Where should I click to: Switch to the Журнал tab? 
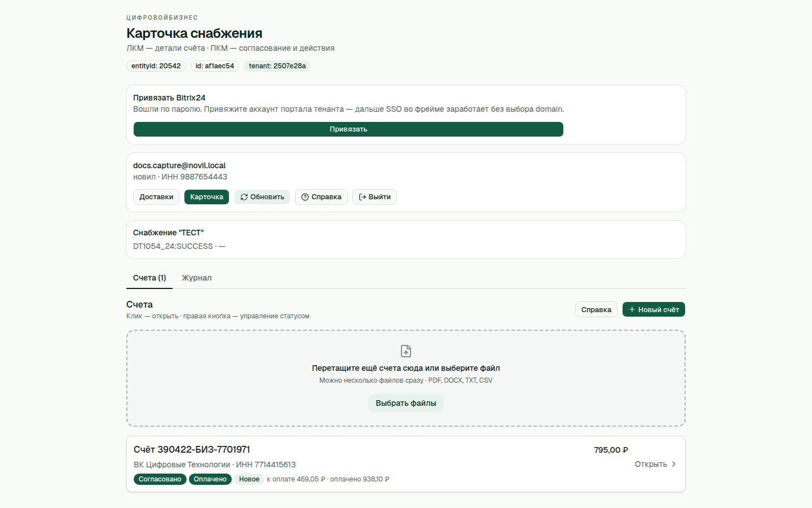coord(197,278)
